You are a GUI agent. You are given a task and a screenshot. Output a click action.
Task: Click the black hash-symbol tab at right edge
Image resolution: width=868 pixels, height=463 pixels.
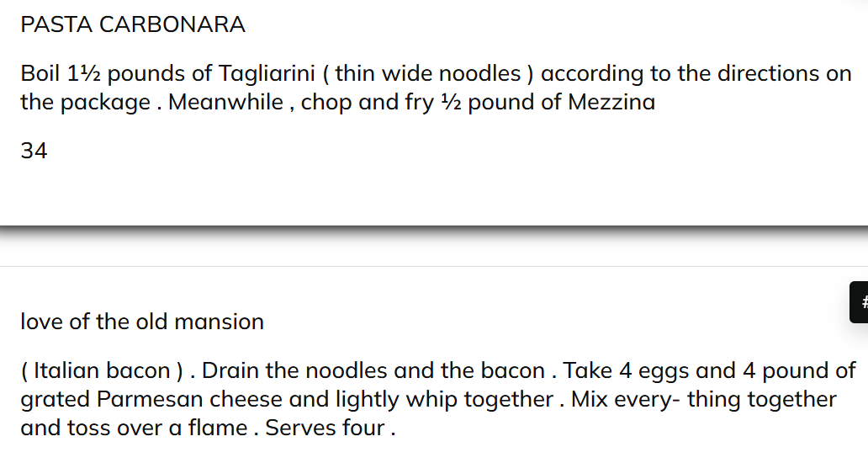tap(859, 302)
